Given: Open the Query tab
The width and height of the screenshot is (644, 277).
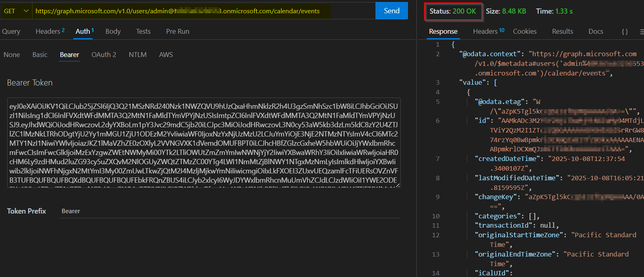Looking at the screenshot, I should point(11,31).
